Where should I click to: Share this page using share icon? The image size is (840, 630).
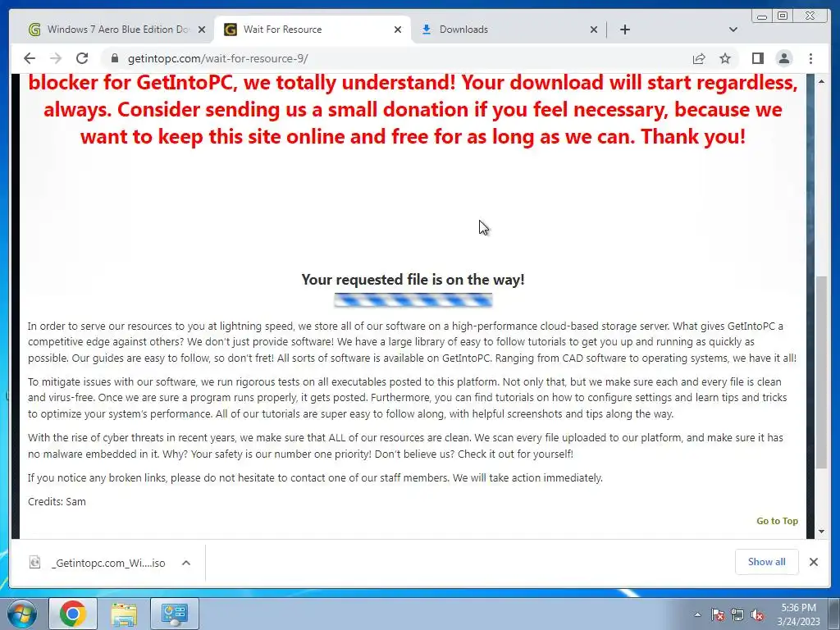[699, 58]
